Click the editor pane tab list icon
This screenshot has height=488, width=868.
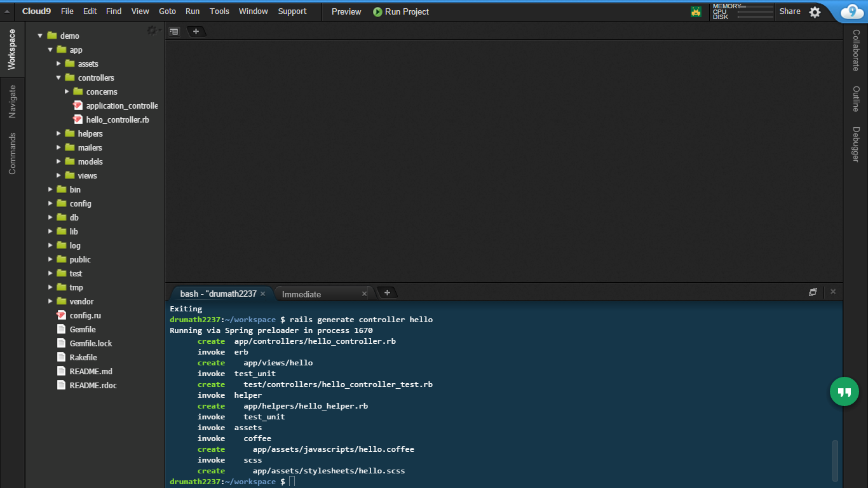click(174, 31)
